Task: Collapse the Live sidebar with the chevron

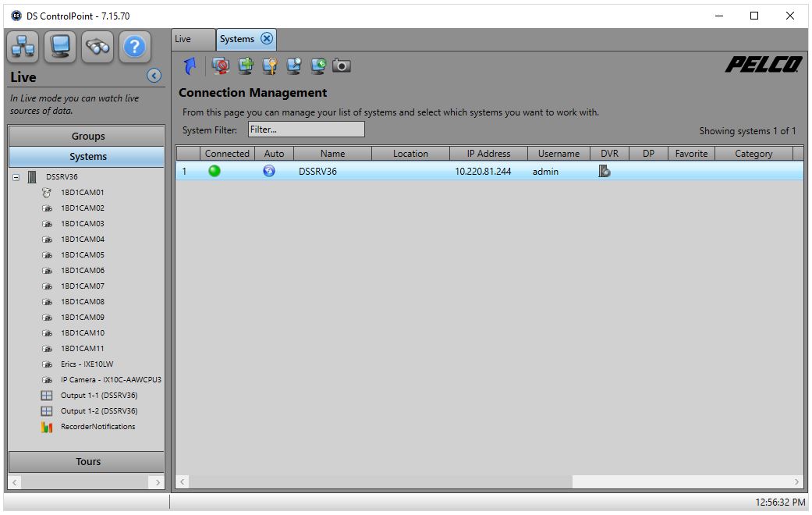Action: tap(153, 76)
